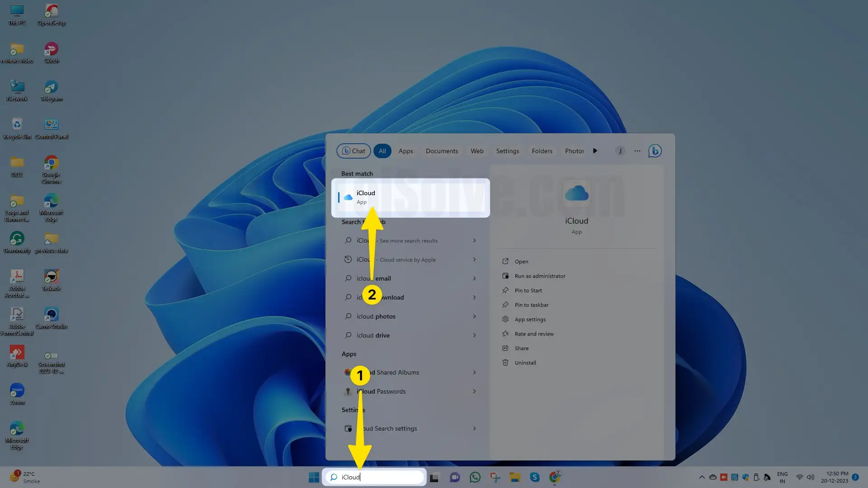The height and width of the screenshot is (488, 868).
Task: Launch Google Chrome from the taskbar
Action: [x=555, y=477]
